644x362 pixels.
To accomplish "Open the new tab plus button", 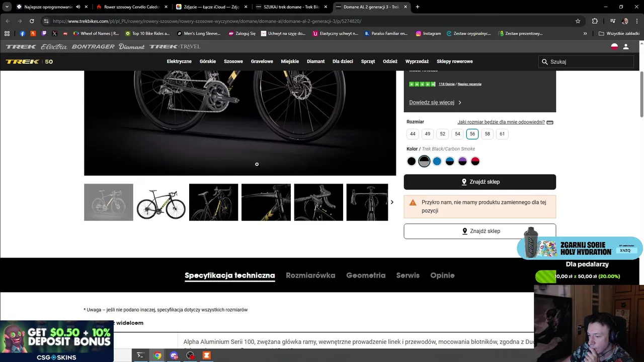I will click(418, 7).
